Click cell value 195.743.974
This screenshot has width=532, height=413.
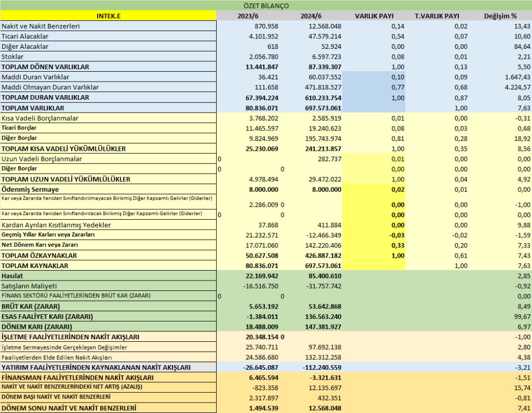coord(323,139)
